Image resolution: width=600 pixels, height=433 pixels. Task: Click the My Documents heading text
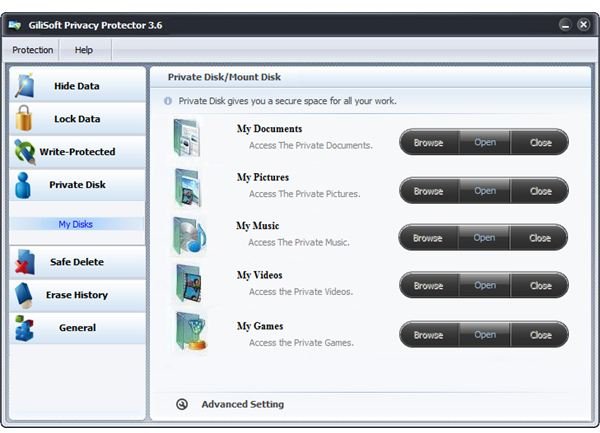(x=269, y=129)
